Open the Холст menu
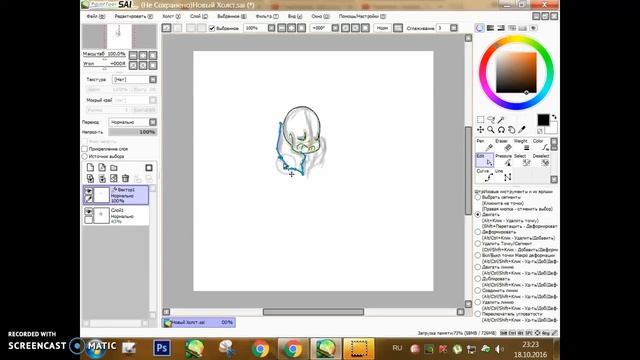Viewport: 640px width, 360px height. pyautogui.click(x=171, y=16)
